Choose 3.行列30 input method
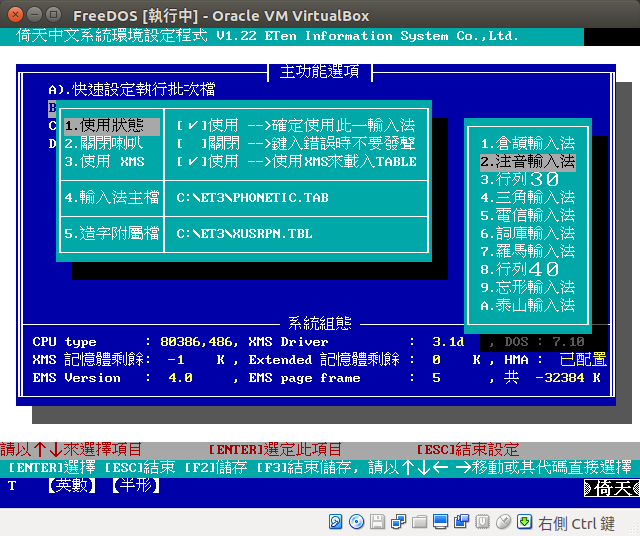640x536 pixels. (520, 179)
